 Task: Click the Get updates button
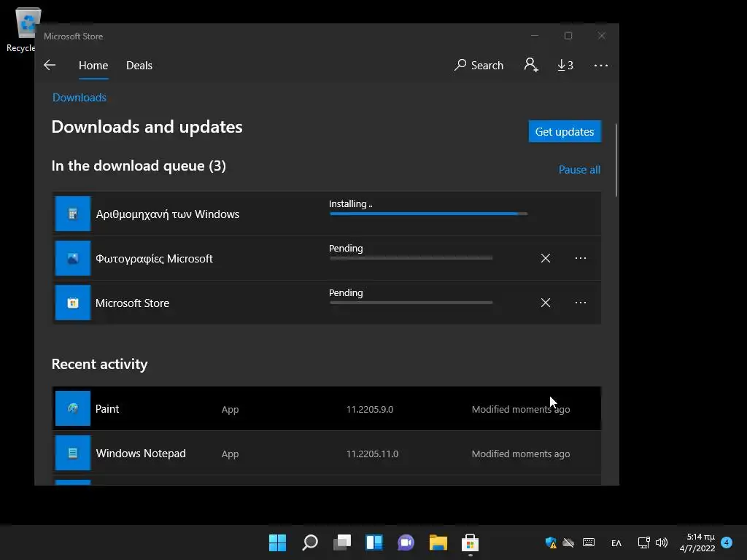(x=565, y=131)
